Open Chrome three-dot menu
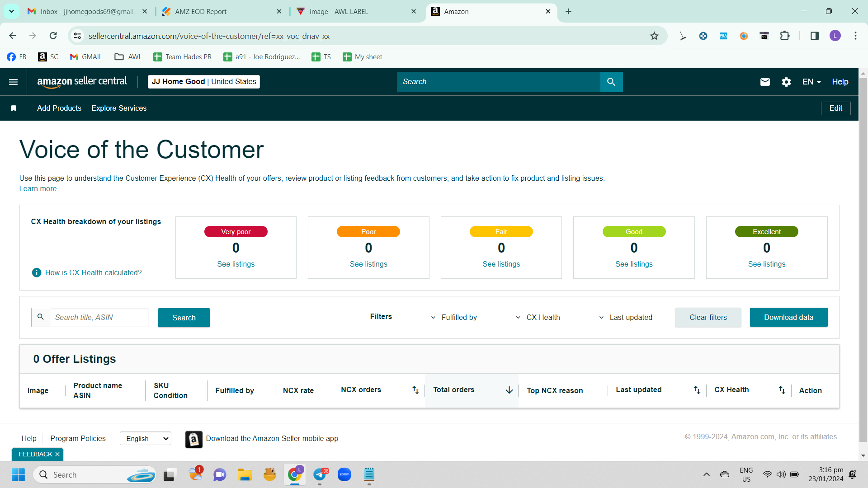This screenshot has height=488, width=868. coord(855,36)
